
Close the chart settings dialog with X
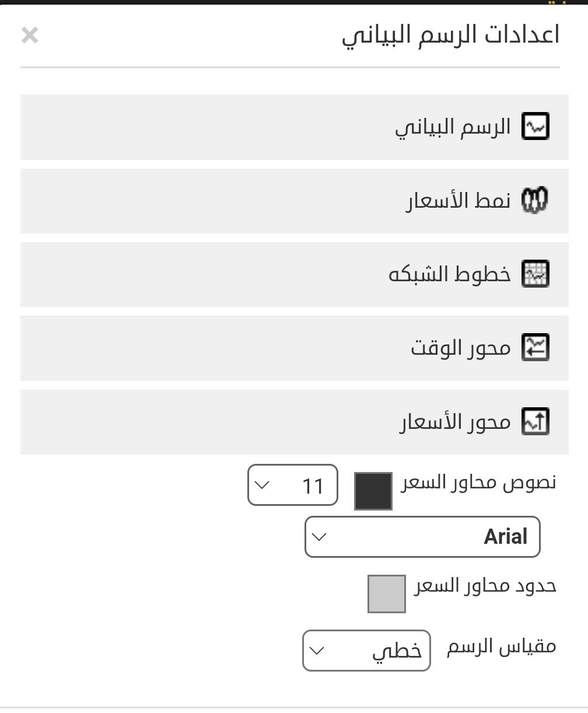[30, 36]
